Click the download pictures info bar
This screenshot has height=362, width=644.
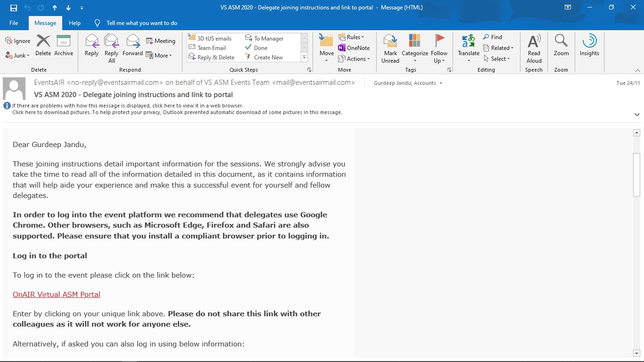[x=177, y=112]
